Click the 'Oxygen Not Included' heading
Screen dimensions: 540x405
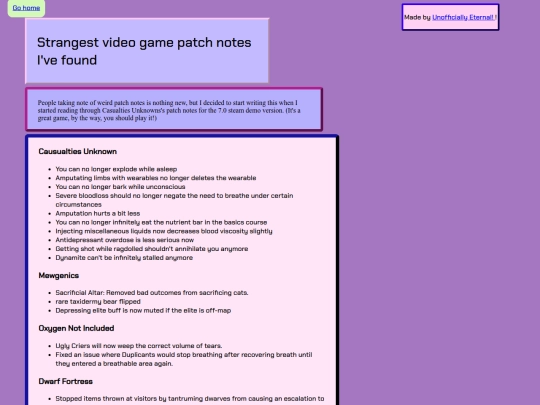(76, 328)
